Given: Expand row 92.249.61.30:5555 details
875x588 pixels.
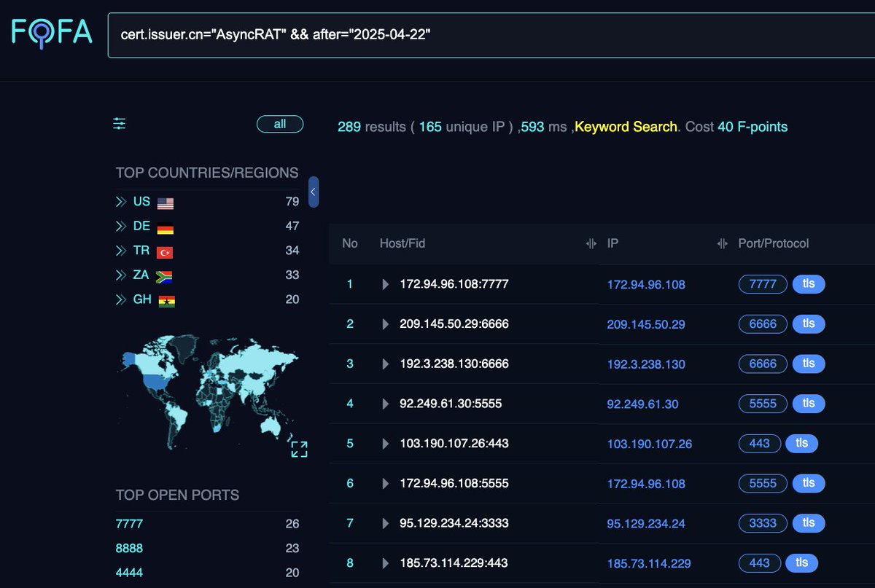Looking at the screenshot, I should click(x=386, y=404).
